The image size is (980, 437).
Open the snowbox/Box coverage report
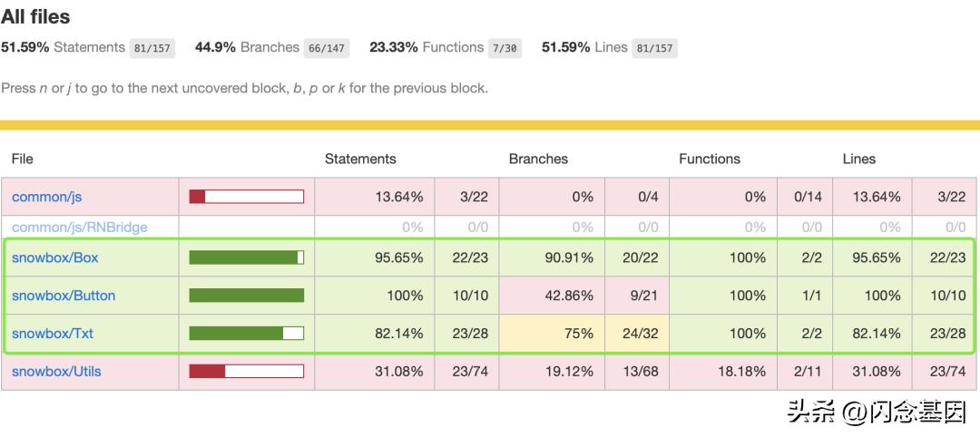[54, 257]
